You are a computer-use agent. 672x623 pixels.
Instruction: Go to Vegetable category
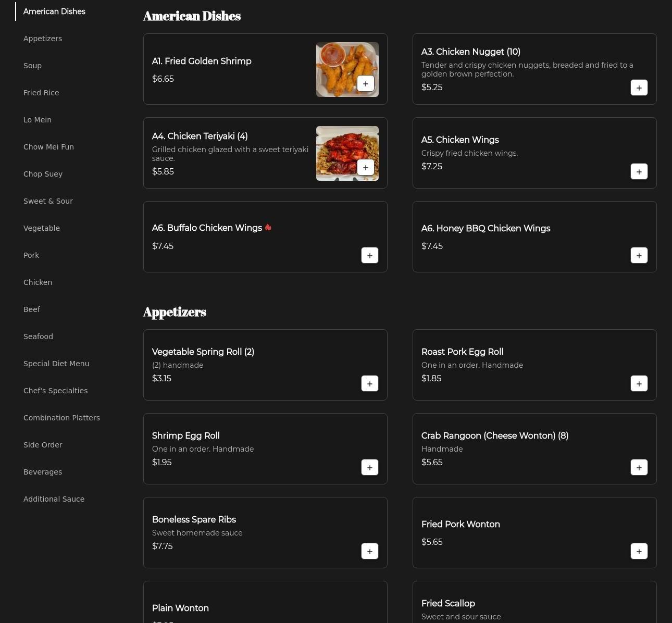point(42,228)
